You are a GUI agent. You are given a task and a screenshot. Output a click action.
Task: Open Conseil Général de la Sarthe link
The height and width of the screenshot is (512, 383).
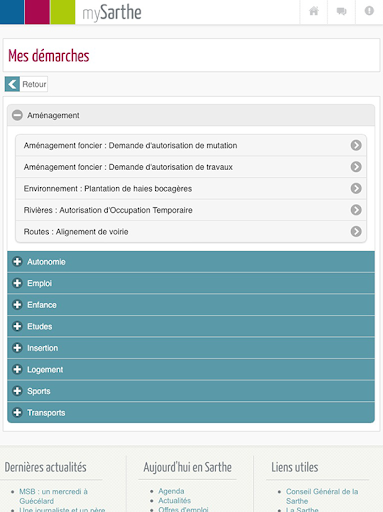(x=322, y=496)
